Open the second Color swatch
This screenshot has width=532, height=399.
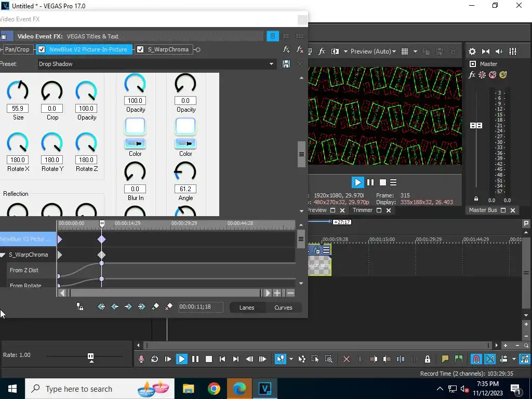pyautogui.click(x=185, y=126)
